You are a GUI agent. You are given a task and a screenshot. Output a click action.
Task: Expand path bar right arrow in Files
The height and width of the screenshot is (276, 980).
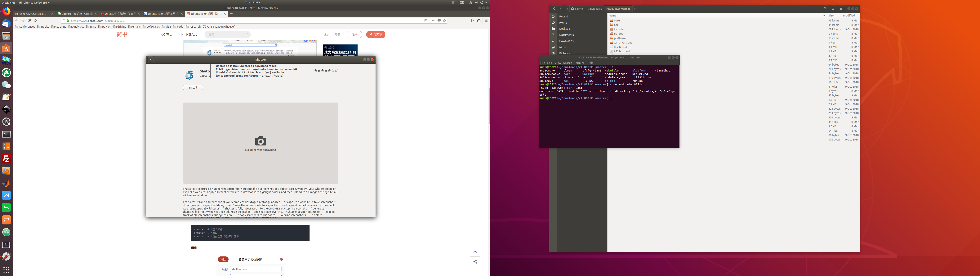click(x=635, y=9)
